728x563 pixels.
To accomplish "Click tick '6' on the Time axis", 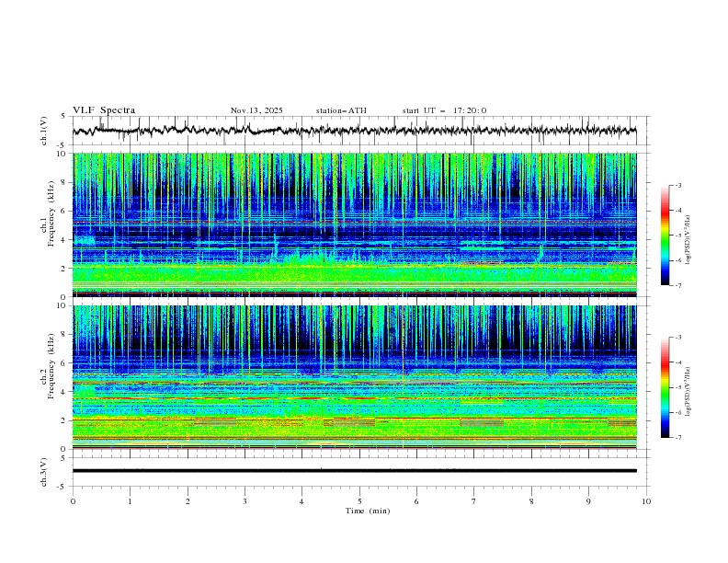I will pyautogui.click(x=416, y=501).
